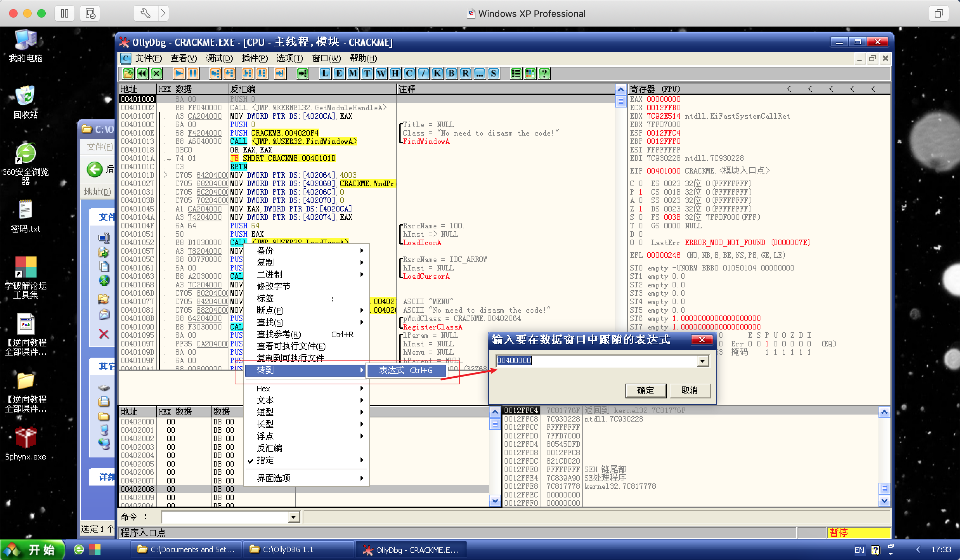
Task: Toggle the Z flag register value
Action: [640, 209]
